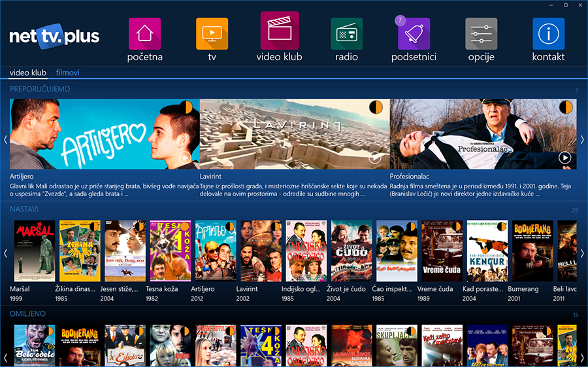
Task: Open Tesna koža poster in NASTAVI
Action: pos(171,251)
